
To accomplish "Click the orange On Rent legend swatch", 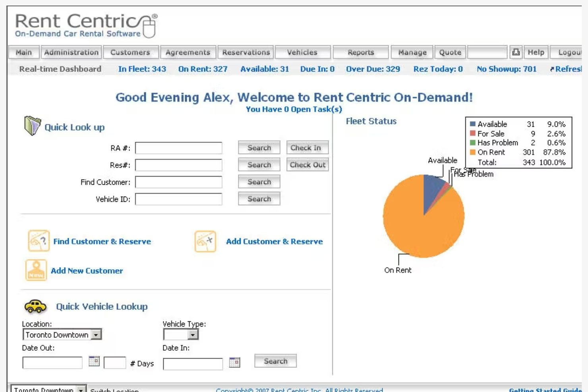I will (x=473, y=153).
